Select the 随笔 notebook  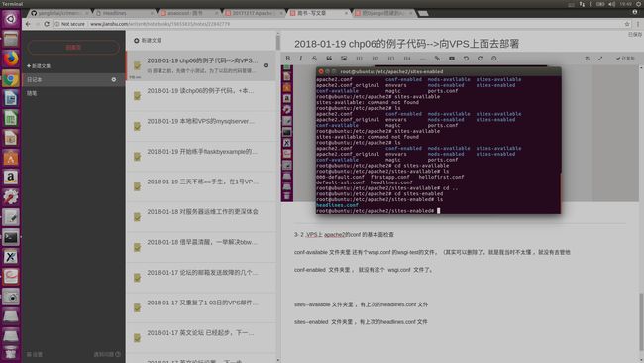coord(74,93)
